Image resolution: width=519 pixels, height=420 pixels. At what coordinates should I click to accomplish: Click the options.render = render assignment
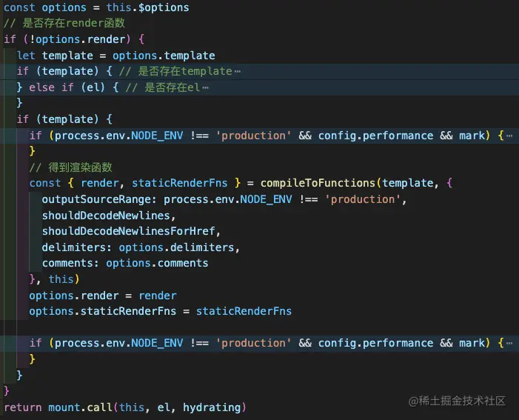(103, 296)
